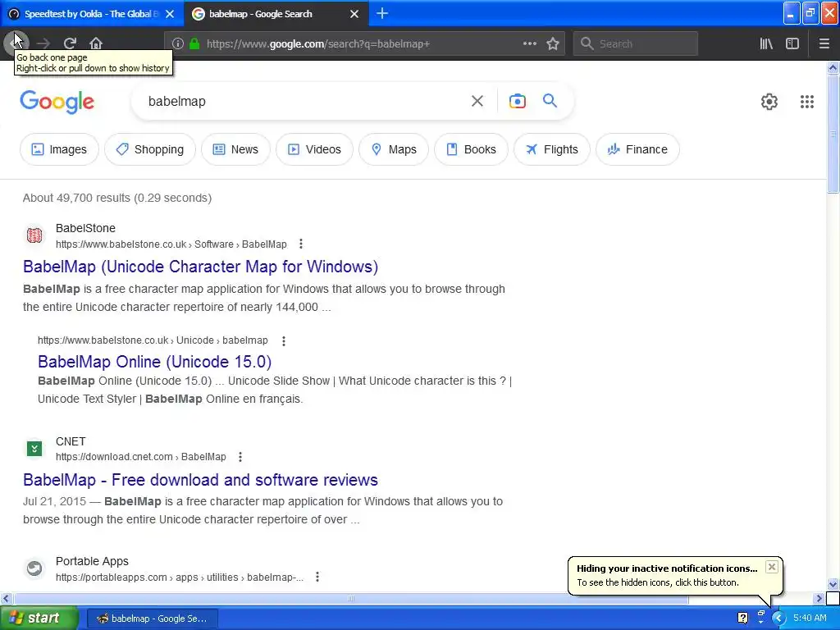The height and width of the screenshot is (630, 840).
Task: Open the Google apps grid
Action: [x=807, y=102]
